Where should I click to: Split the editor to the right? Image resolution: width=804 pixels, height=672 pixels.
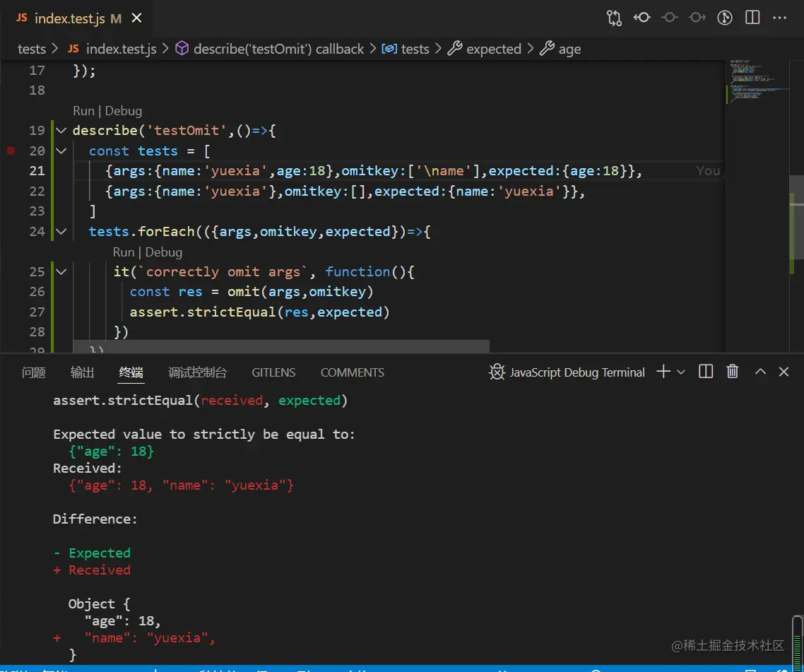pyautogui.click(x=752, y=18)
